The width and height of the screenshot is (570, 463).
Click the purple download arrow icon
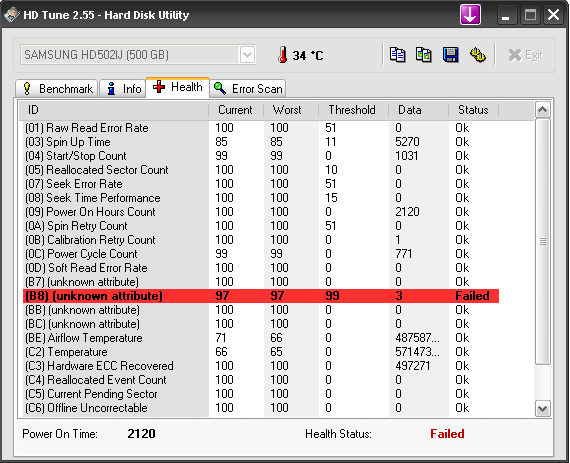click(x=470, y=15)
